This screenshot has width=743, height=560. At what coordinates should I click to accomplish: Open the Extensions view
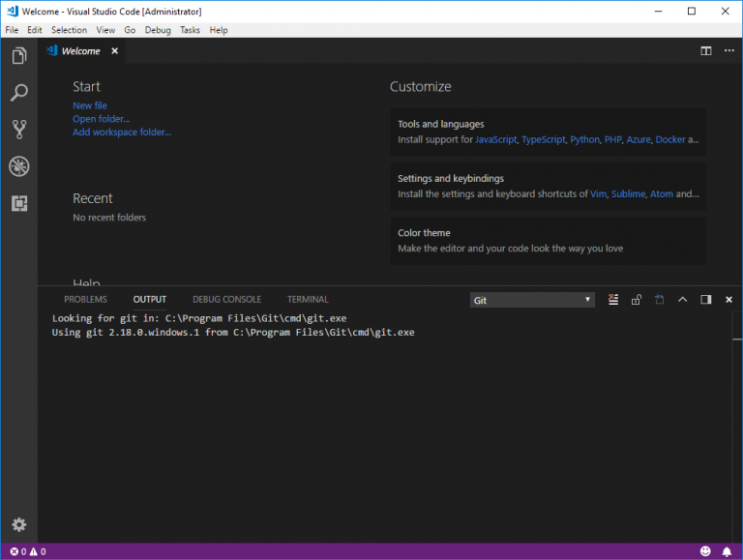[x=18, y=203]
